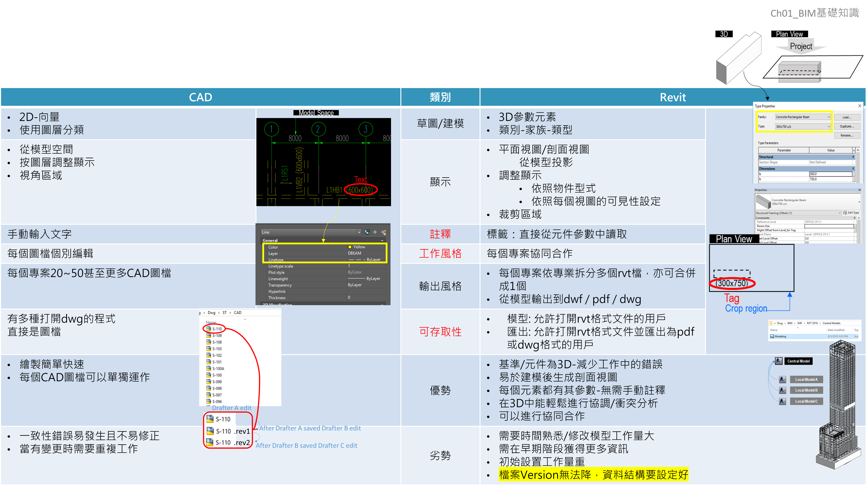Select the S-102 drawing file
Viewport: 868px width, 488px height.
214,355
